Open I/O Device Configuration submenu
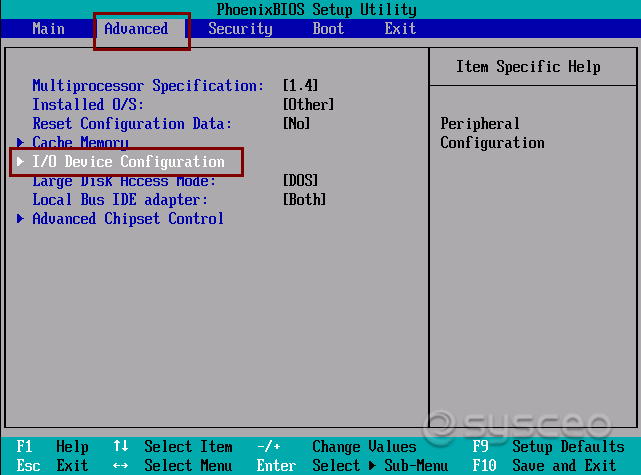 pyautogui.click(x=128, y=162)
